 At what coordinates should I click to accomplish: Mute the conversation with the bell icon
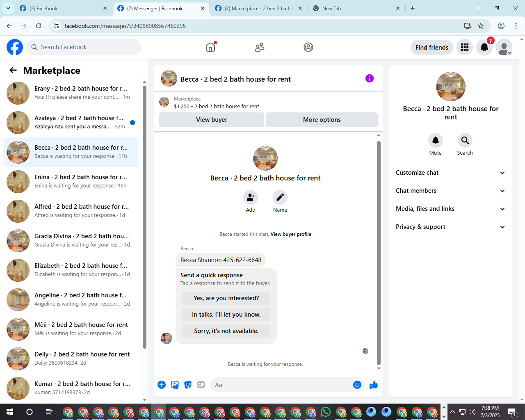[436, 140]
